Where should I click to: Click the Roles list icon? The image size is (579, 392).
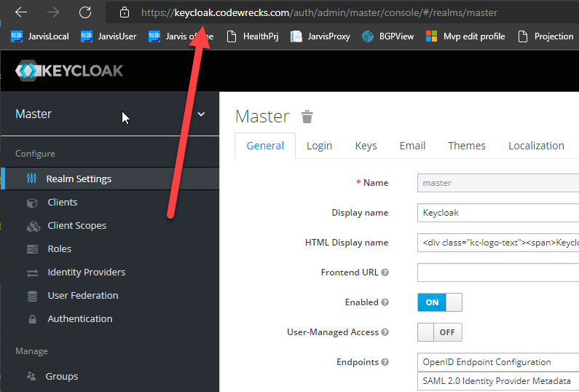click(x=33, y=249)
